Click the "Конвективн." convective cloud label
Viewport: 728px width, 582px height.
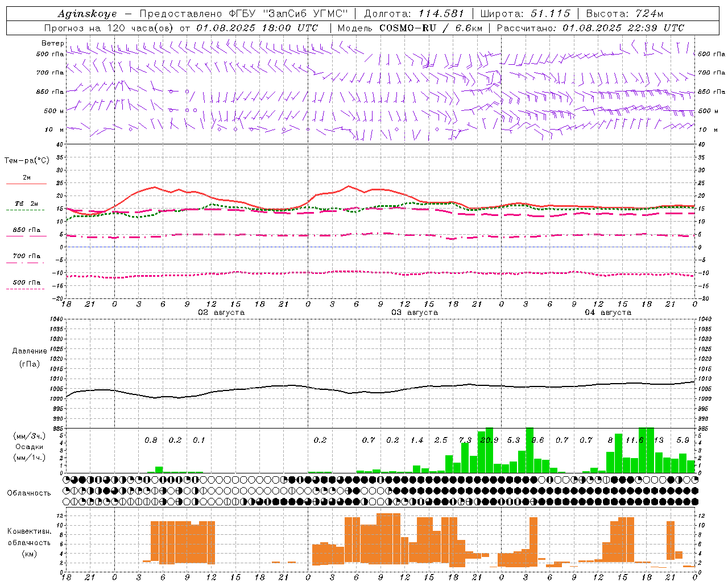coord(30,531)
